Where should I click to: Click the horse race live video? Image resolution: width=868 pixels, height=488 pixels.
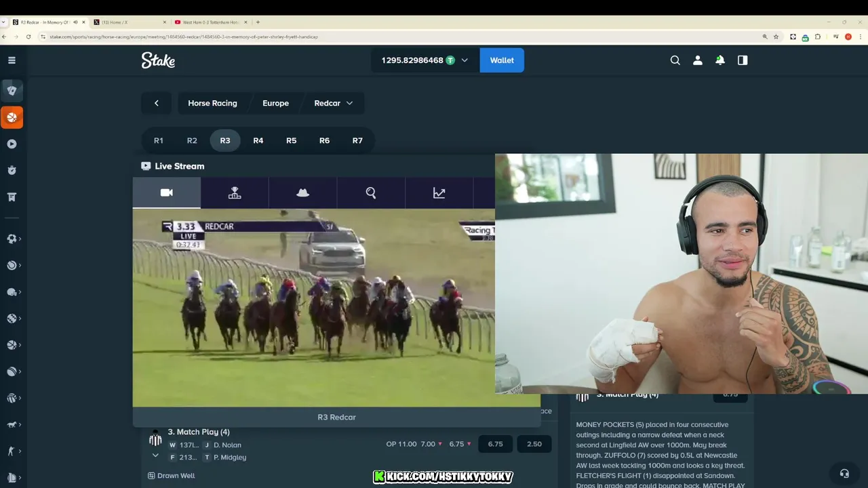pos(313,307)
